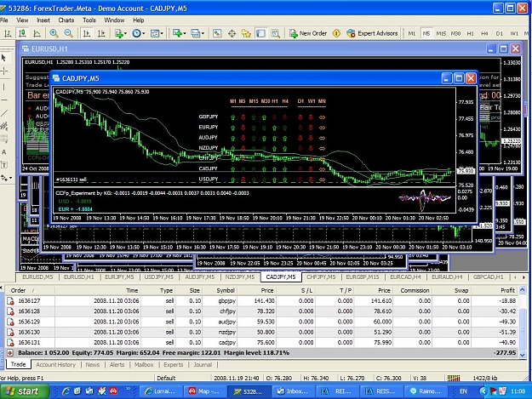This screenshot has width=532, height=399.
Task: Expand the indicators dropdown arrow
Action: point(125,33)
